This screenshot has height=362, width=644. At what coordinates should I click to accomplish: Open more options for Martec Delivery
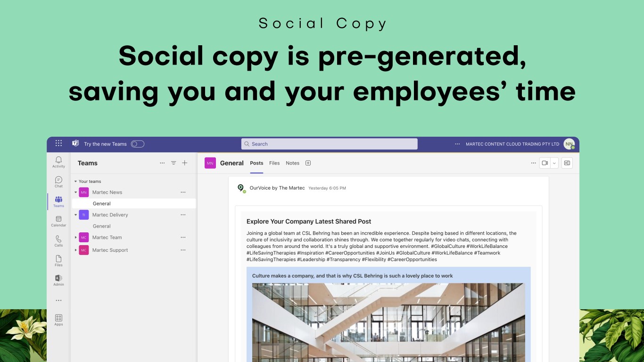coord(183,215)
